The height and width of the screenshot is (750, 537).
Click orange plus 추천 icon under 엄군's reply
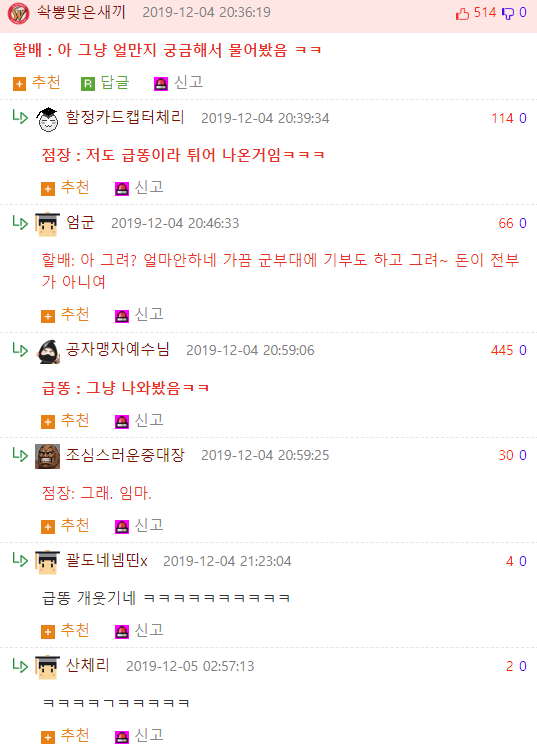pos(48,316)
